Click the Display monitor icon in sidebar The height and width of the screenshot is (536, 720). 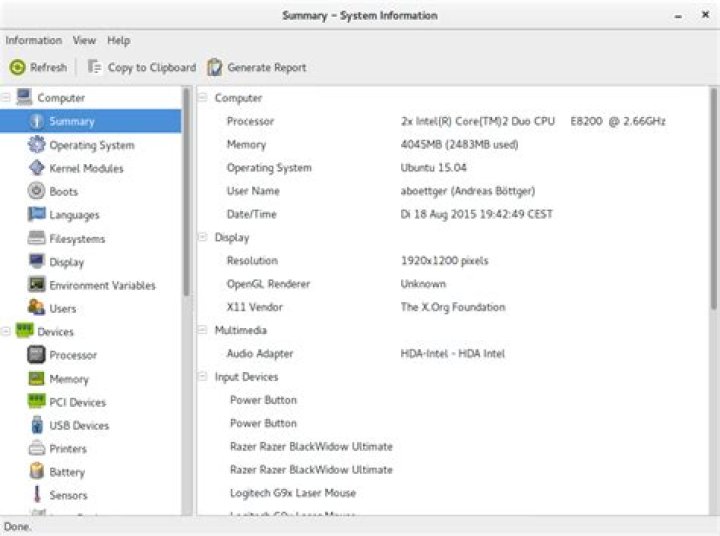point(36,261)
